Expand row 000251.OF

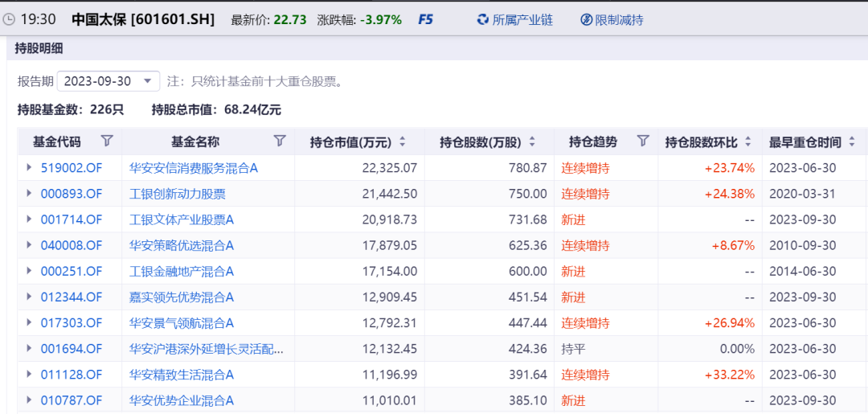(30, 271)
